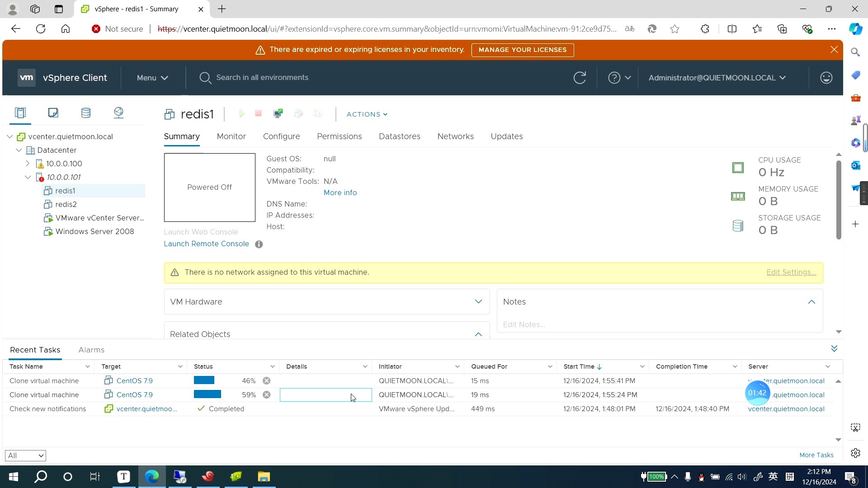Open the Storage inventory view
This screenshot has width=868, height=488.
[x=86, y=113]
